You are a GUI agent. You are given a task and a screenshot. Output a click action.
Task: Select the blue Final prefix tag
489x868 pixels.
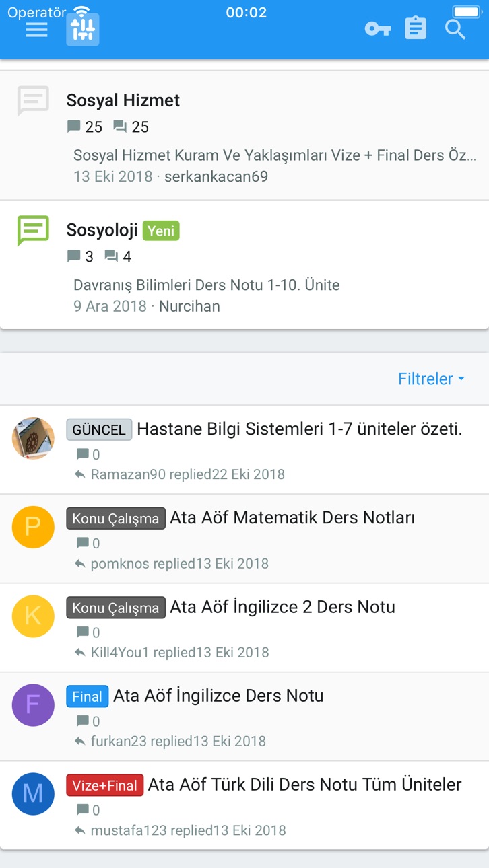click(87, 696)
